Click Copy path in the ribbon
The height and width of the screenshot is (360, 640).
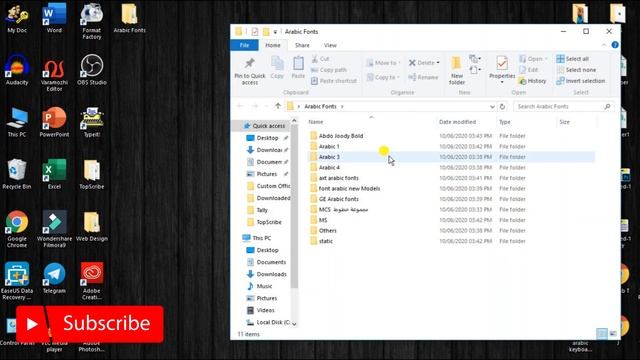[329, 70]
